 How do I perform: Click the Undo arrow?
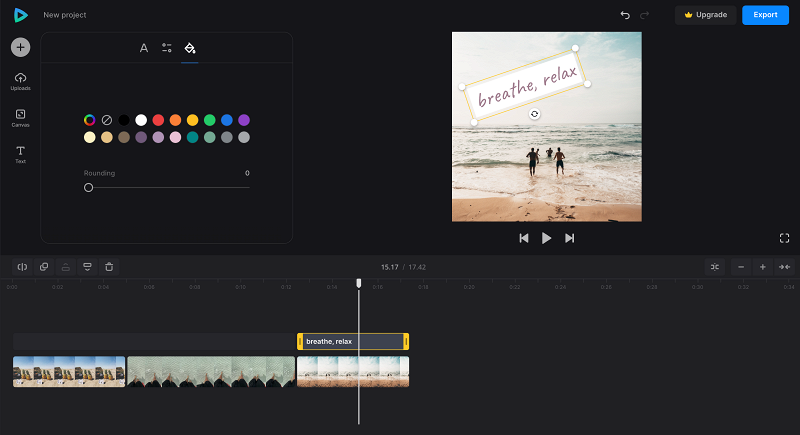pos(625,15)
